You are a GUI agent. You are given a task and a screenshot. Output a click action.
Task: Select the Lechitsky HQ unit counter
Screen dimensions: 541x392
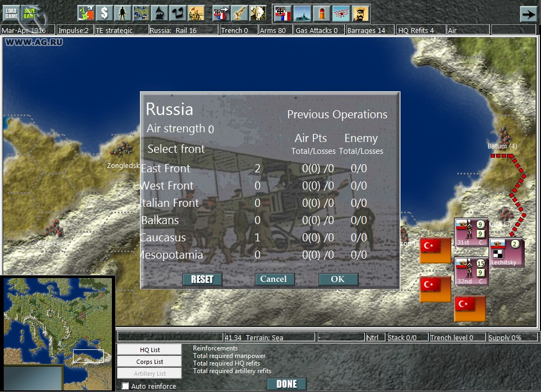(x=507, y=253)
